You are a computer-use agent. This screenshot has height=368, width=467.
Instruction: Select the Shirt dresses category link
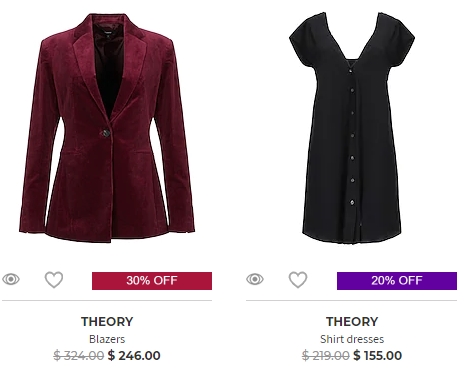[352, 339]
